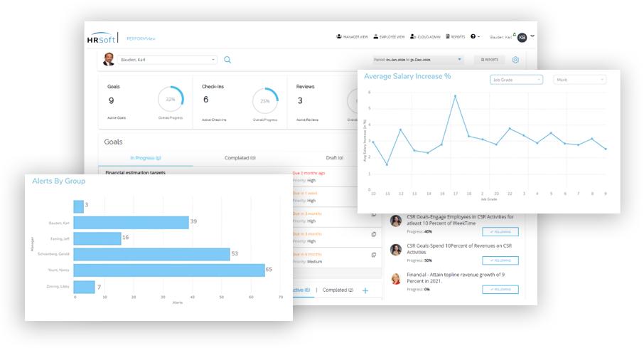This screenshot has height=348, width=644.
Task: Click the Goals 32% progress ring
Action: [171, 100]
